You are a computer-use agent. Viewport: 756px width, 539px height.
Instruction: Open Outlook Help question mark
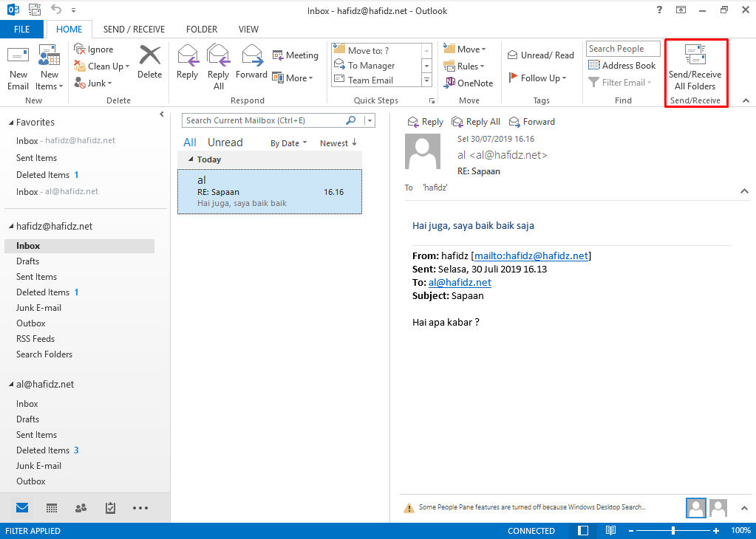[x=659, y=10]
